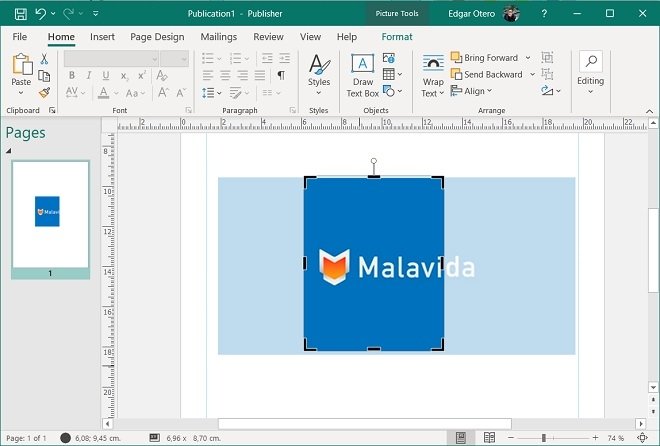The width and height of the screenshot is (660, 446).
Task: Open Customize Quick Access Toolbar menu
Action: click(x=96, y=14)
